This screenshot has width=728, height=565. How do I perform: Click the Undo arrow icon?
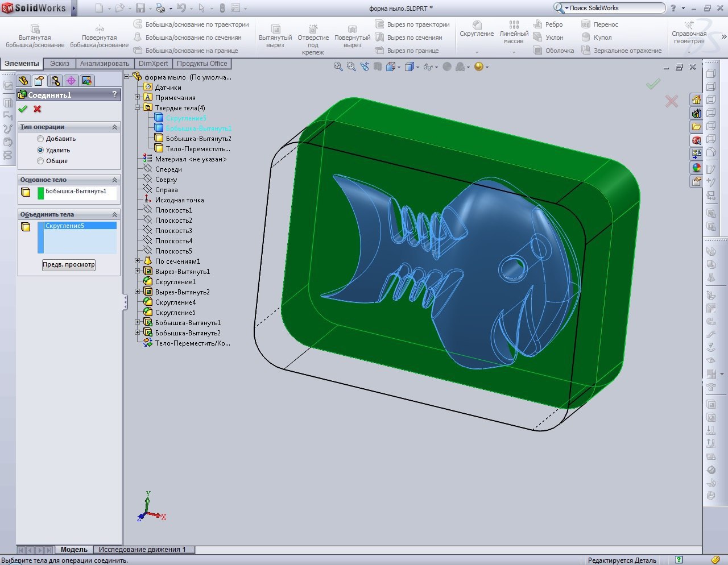click(181, 8)
